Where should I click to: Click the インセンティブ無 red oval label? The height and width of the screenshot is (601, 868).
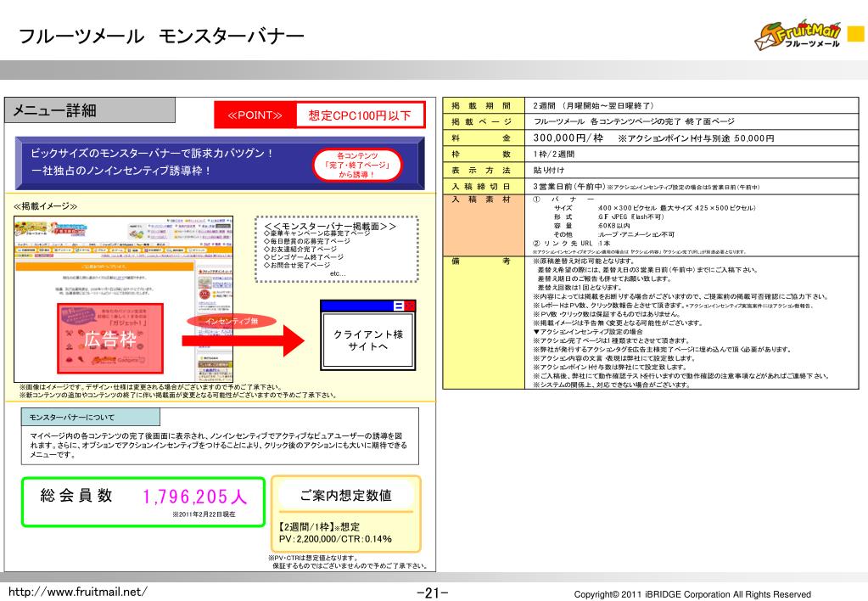coord(232,321)
